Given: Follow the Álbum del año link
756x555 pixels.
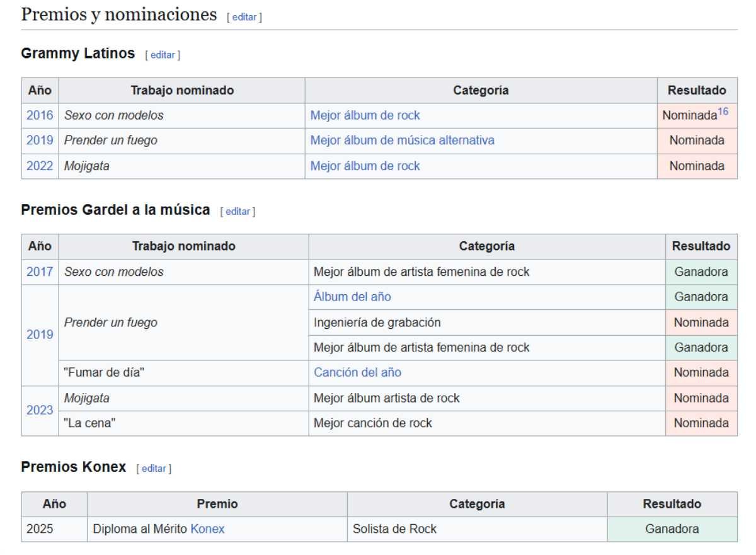Looking at the screenshot, I should 352,297.
